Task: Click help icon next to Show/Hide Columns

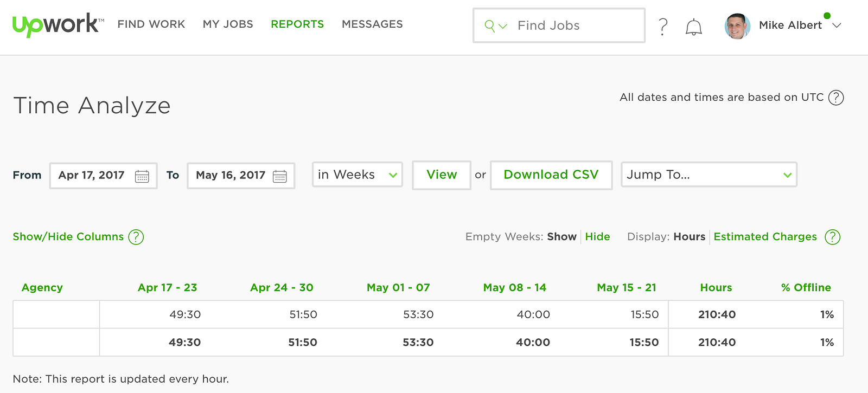Action: (136, 237)
